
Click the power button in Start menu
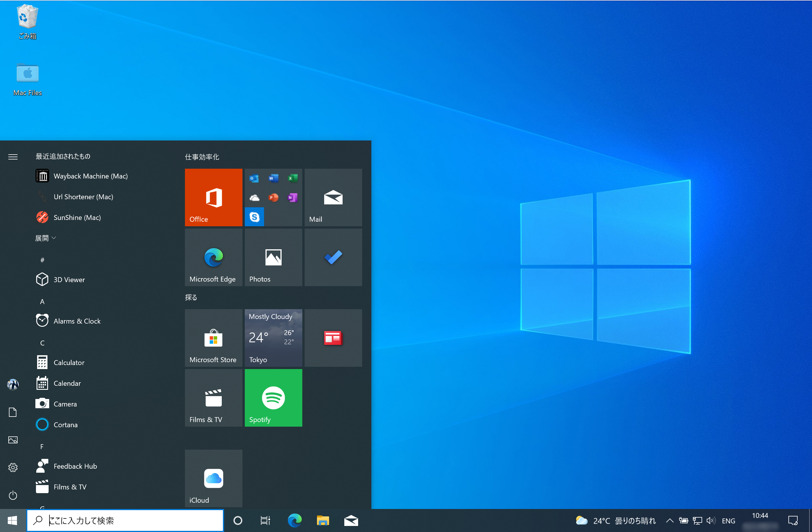(x=13, y=495)
